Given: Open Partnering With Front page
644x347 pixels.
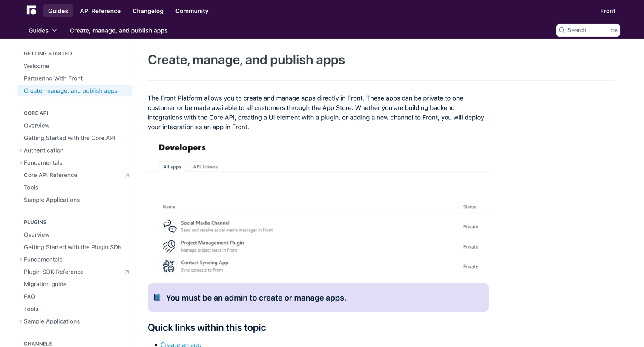Looking at the screenshot, I should (53, 78).
